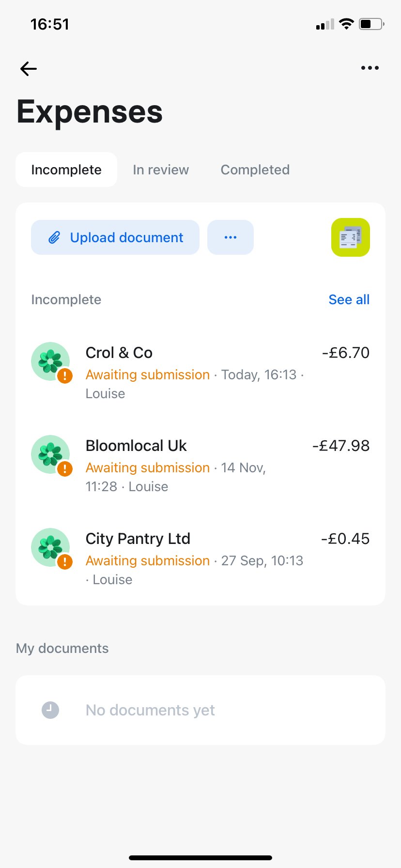Open the top-right three-dot menu

pos(370,68)
